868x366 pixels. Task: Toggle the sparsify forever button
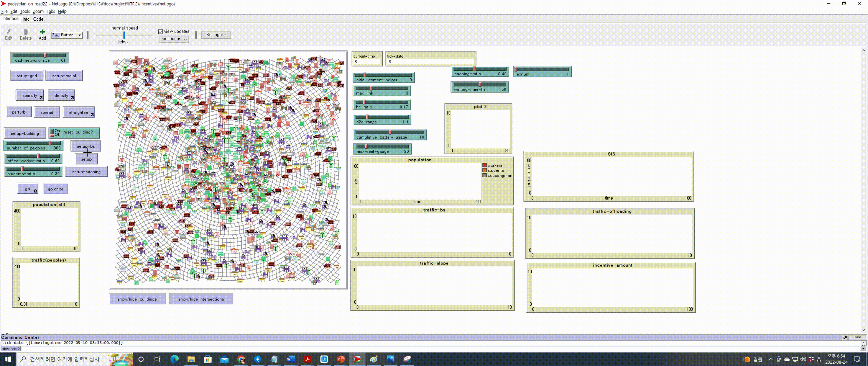(x=30, y=95)
